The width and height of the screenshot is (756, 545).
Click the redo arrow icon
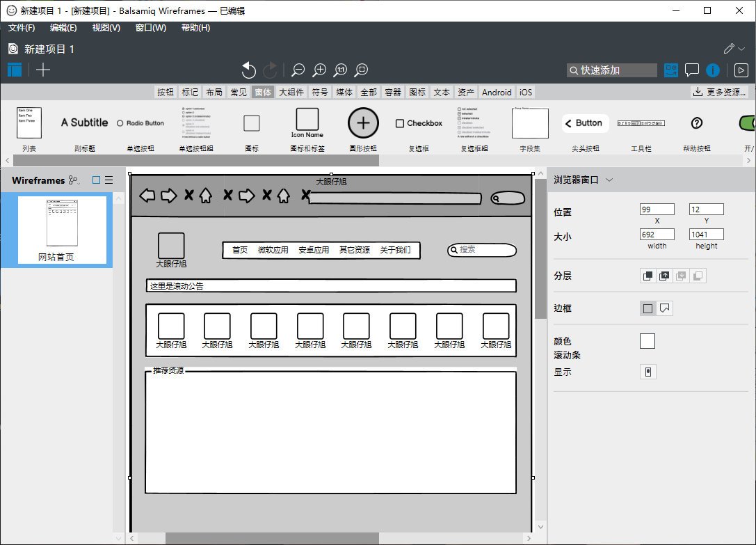(270, 70)
